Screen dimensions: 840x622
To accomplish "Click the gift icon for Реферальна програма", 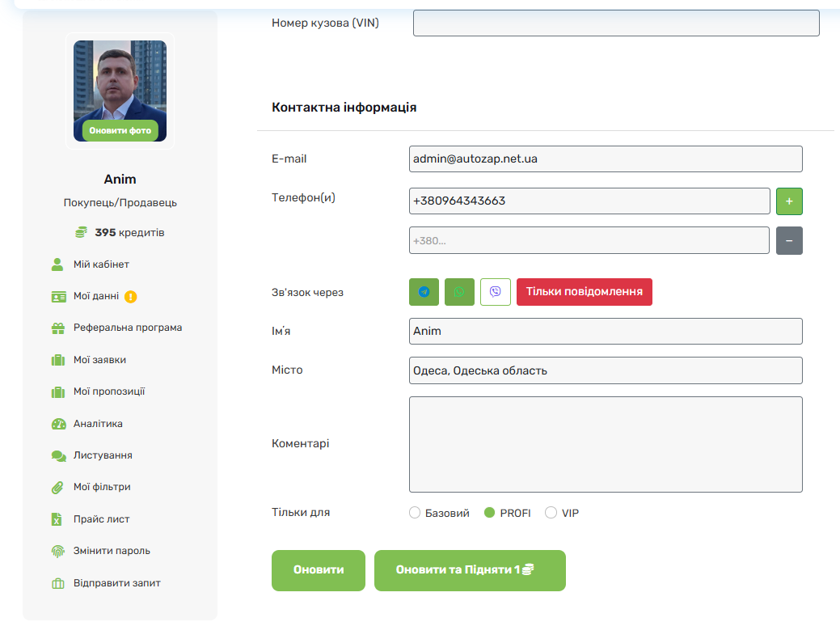I will click(x=57, y=328).
